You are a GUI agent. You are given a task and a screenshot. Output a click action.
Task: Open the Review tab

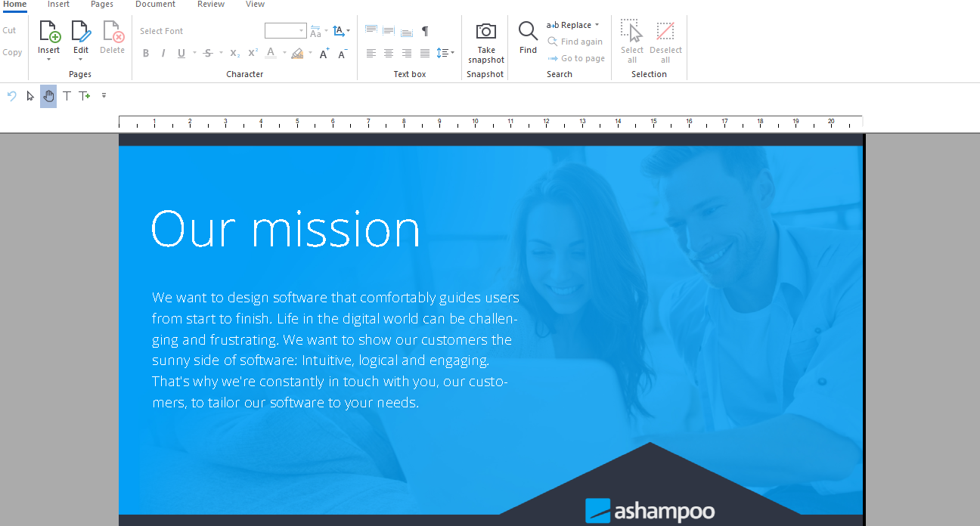tap(210, 5)
